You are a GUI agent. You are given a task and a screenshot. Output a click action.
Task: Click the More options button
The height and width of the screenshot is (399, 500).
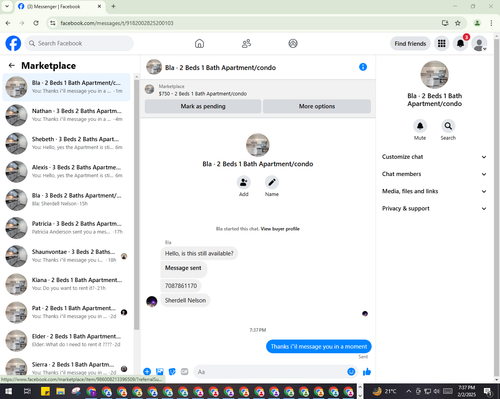click(317, 106)
